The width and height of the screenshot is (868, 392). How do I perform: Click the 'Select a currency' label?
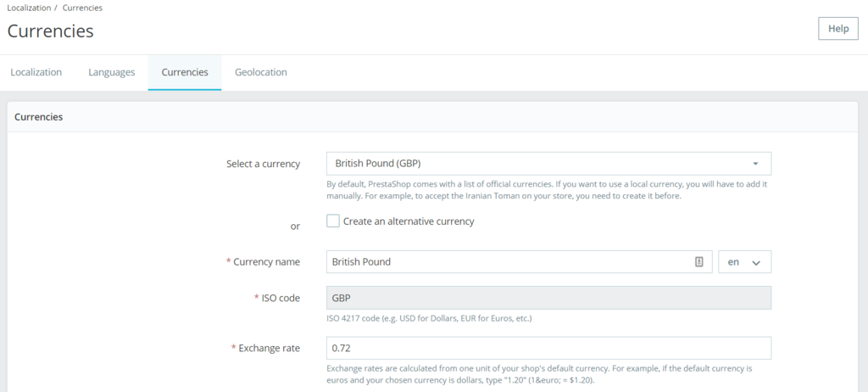263,164
